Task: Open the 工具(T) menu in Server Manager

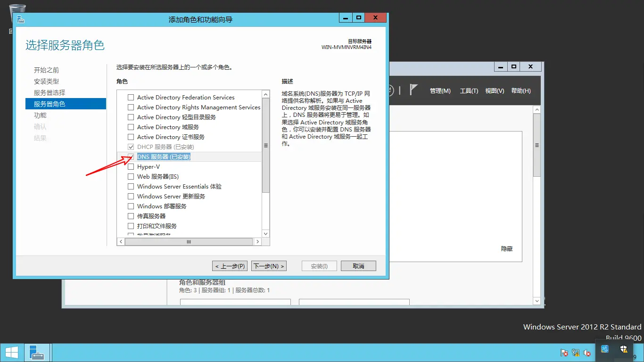Action: 469,91
